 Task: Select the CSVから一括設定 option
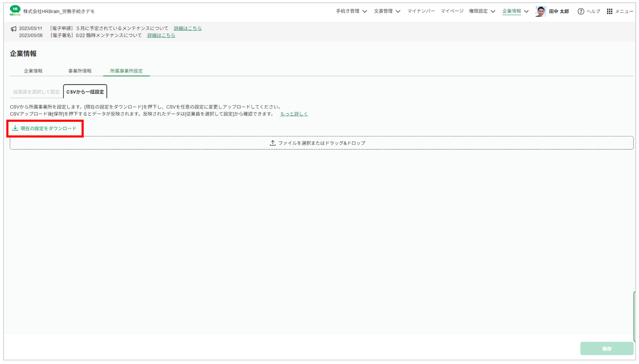85,92
